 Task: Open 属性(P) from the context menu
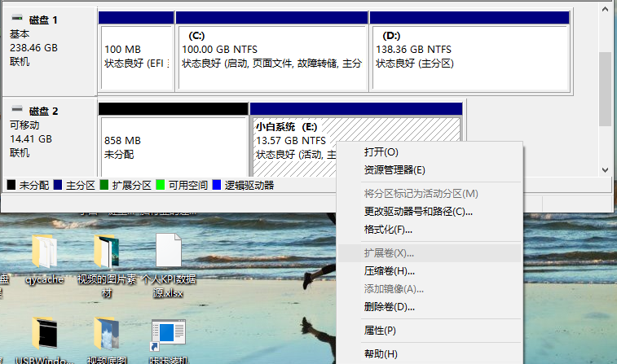[x=379, y=331]
